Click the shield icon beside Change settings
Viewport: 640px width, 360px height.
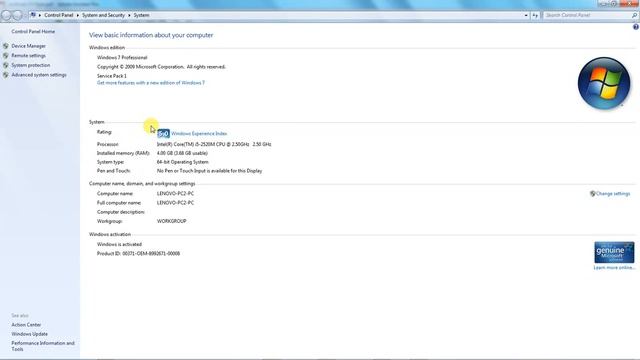pos(593,194)
